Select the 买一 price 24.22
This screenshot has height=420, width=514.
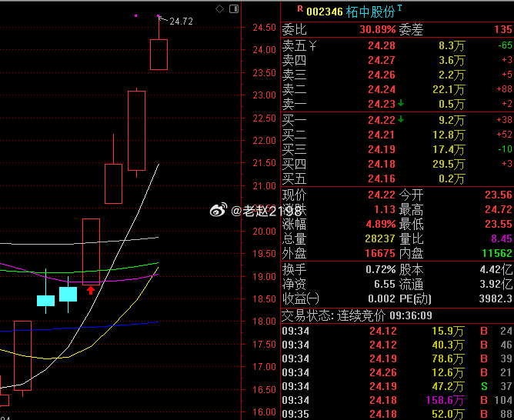click(382, 120)
